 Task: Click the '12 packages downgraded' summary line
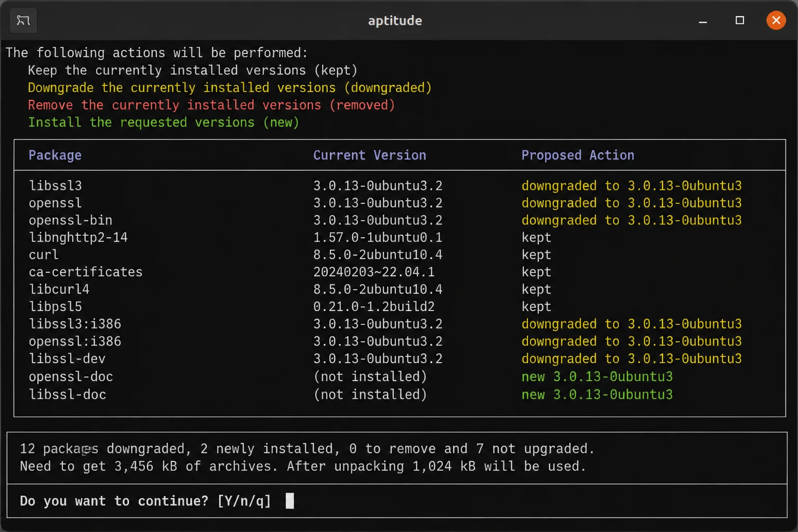[x=307, y=448]
